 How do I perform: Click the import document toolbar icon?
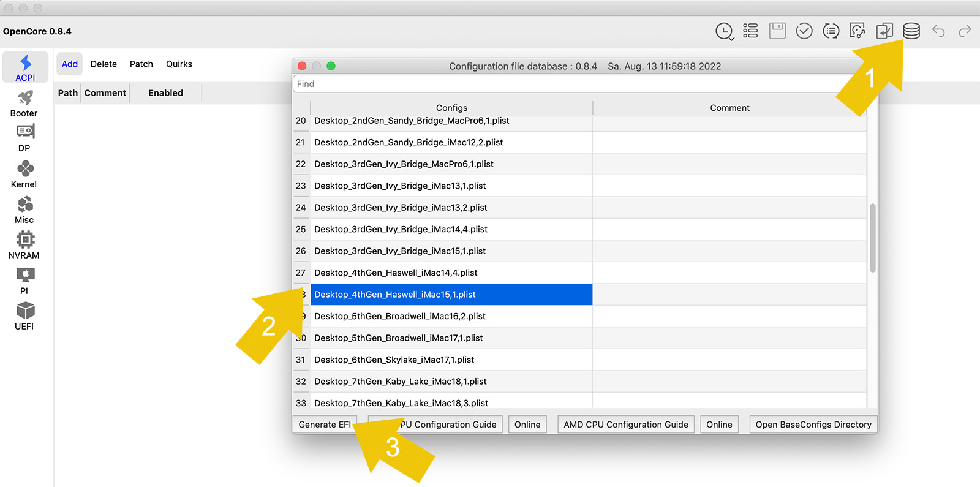(x=884, y=31)
